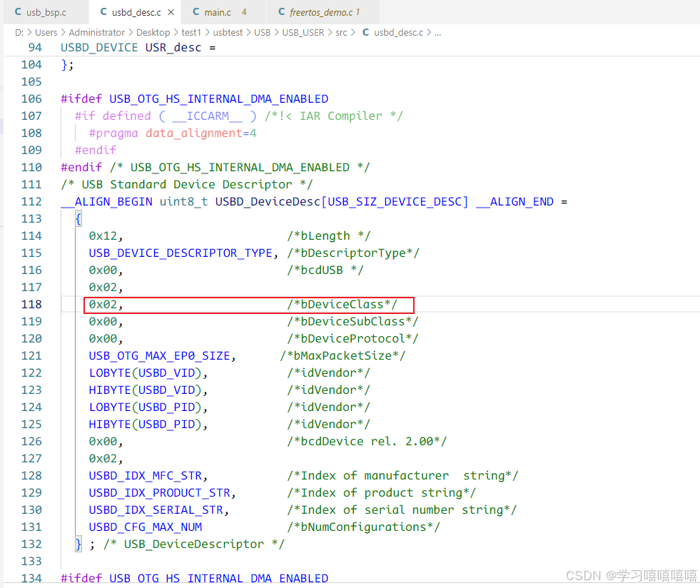The image size is (700, 588).
Task: Click the Administrator breadcrumb item
Action: point(97,32)
